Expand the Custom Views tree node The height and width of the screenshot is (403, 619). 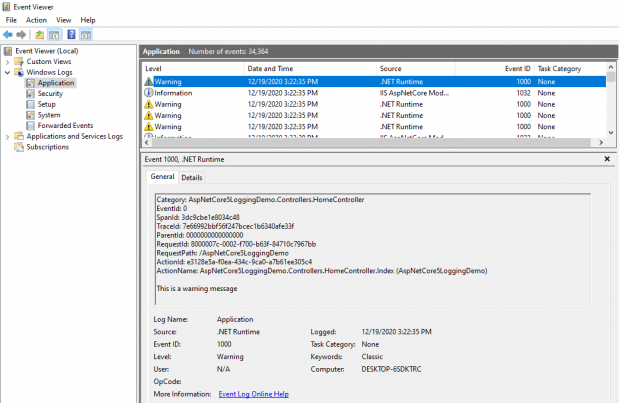tap(6, 62)
